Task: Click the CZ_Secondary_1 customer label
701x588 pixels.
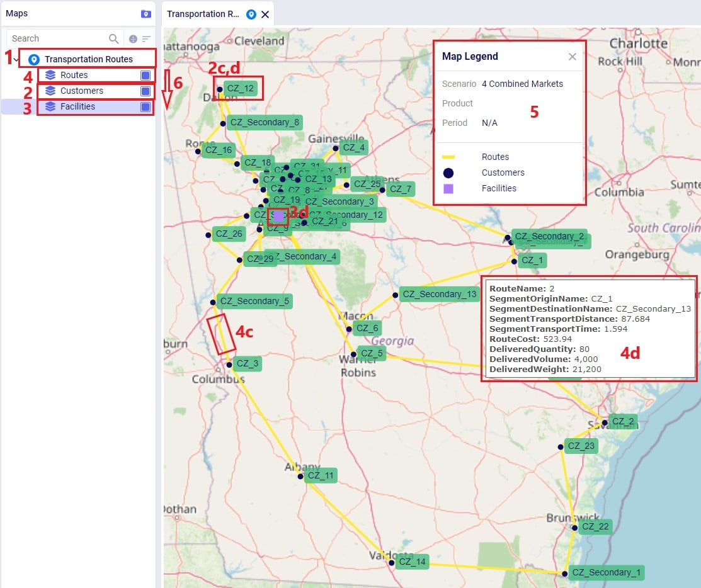Action: tap(607, 573)
